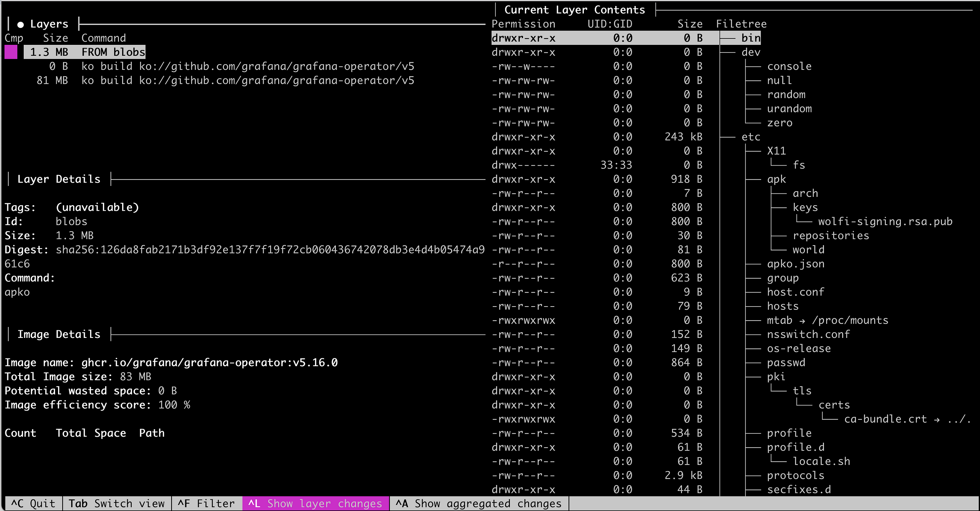The height and width of the screenshot is (511, 980).
Task: Select the ca-bundle.crt symlink
Action: click(907, 419)
